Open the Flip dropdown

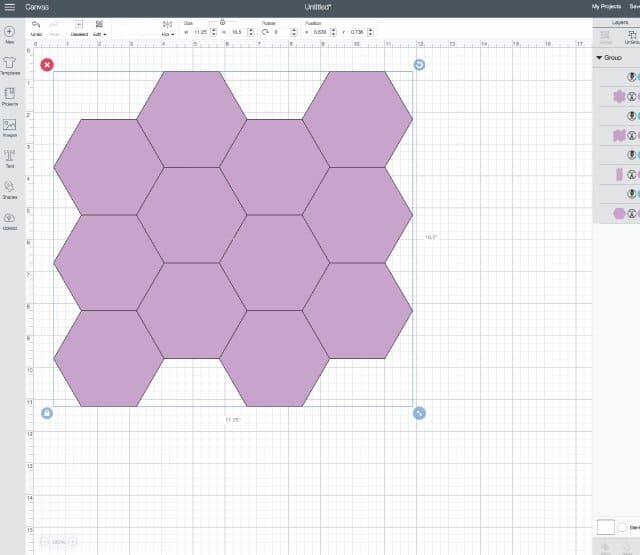(x=168, y=28)
